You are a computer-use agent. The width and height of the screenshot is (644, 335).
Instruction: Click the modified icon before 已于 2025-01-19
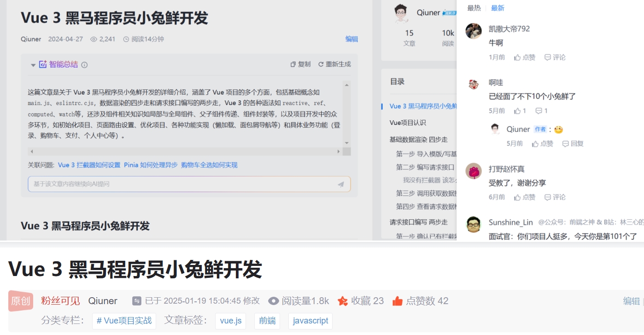point(137,301)
